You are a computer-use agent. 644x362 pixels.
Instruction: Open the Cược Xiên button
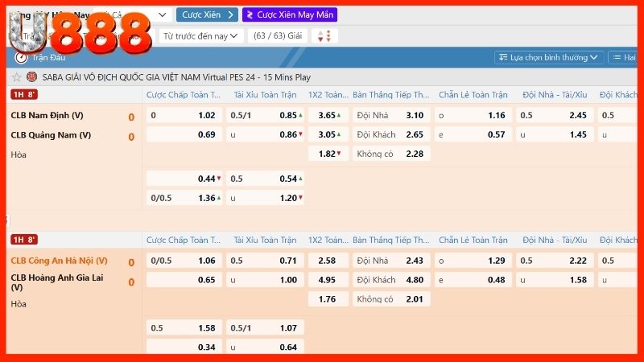click(207, 14)
